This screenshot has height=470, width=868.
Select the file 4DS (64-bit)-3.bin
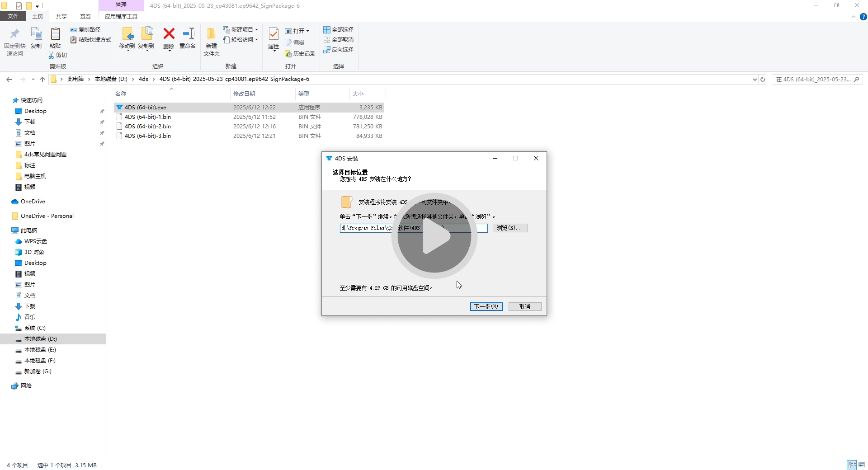click(249, 136)
